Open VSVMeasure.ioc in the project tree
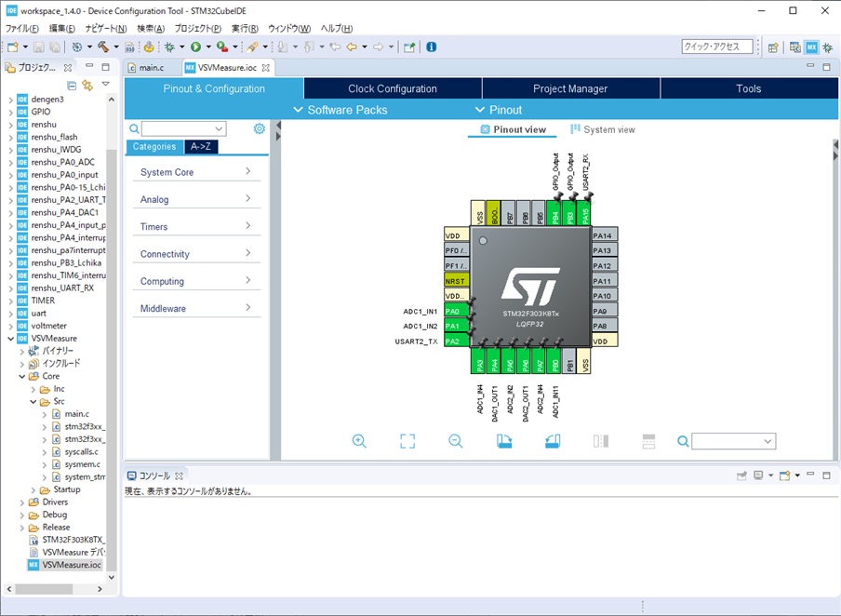Image resolution: width=841 pixels, height=616 pixels. pyautogui.click(x=71, y=565)
